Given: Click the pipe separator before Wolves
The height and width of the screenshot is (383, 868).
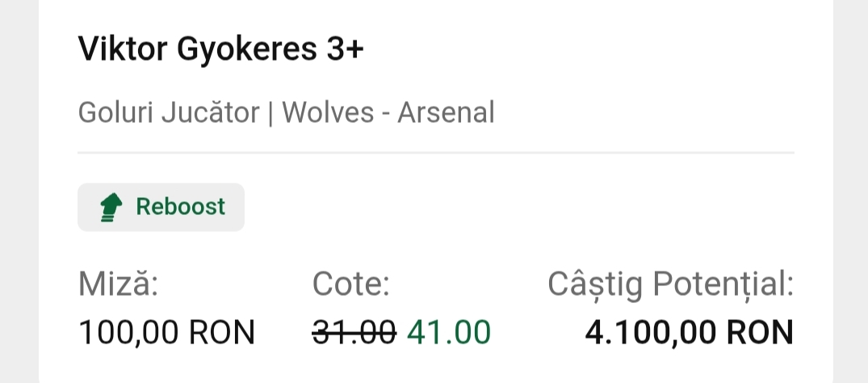Looking at the screenshot, I should click(270, 113).
